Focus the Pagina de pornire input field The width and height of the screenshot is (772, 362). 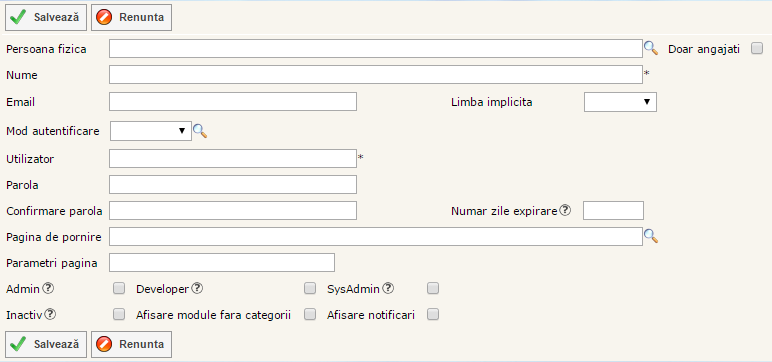[376, 236]
